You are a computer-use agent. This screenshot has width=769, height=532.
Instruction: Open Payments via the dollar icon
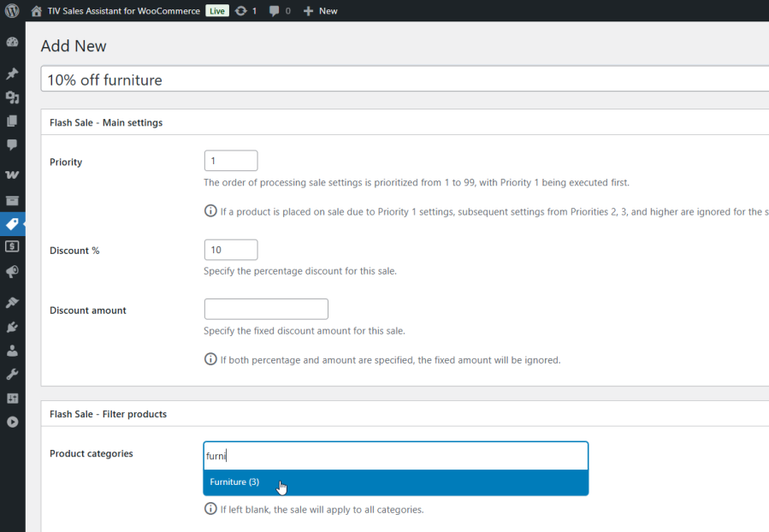click(x=12, y=246)
